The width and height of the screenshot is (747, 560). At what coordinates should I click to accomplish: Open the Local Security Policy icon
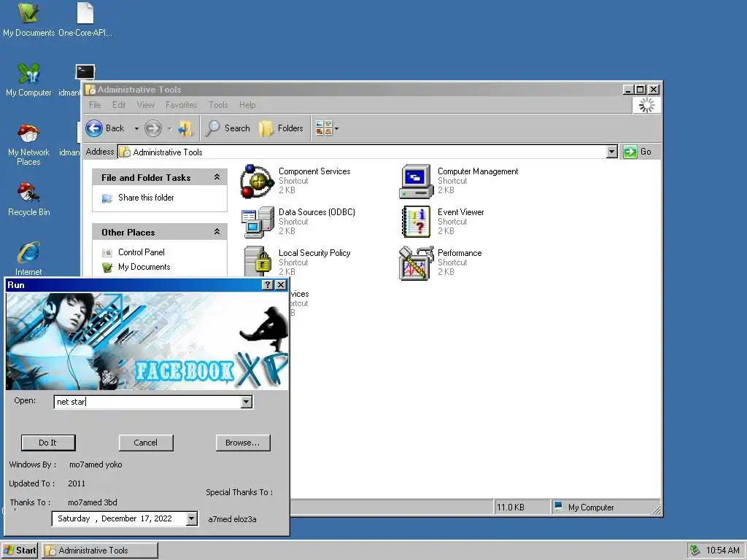[258, 262]
